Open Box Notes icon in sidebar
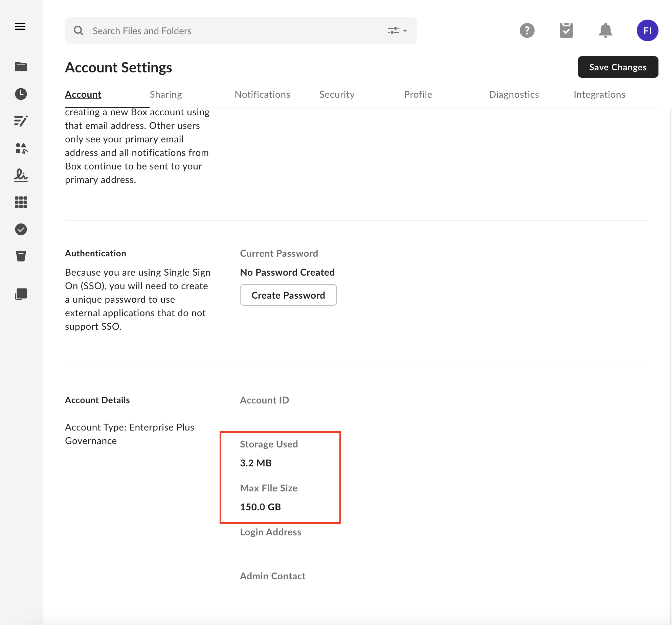The height and width of the screenshot is (625, 672). 21,121
